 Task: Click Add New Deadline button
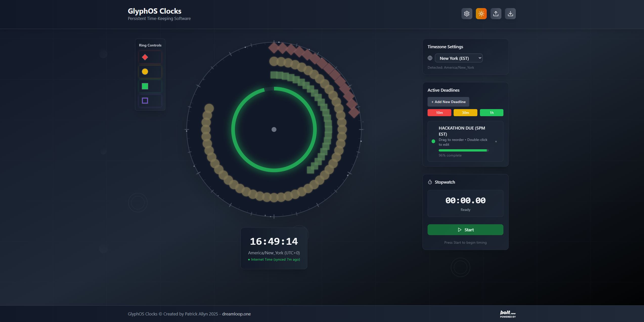tap(448, 102)
